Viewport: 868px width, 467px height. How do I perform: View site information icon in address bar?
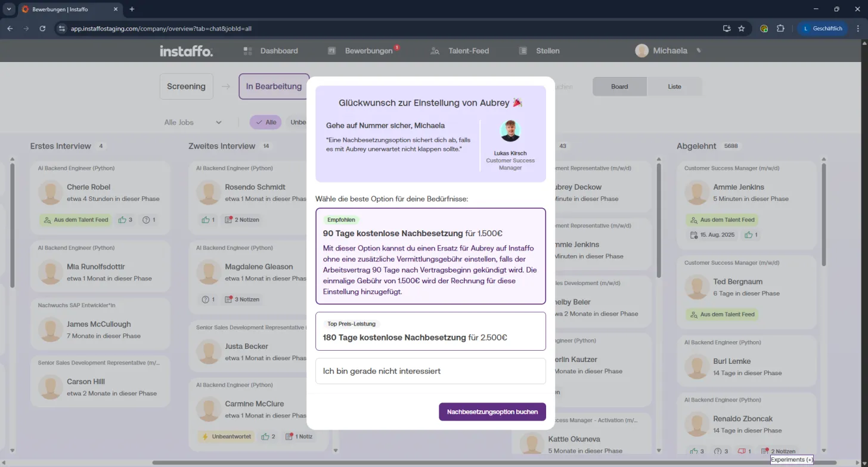point(61,28)
